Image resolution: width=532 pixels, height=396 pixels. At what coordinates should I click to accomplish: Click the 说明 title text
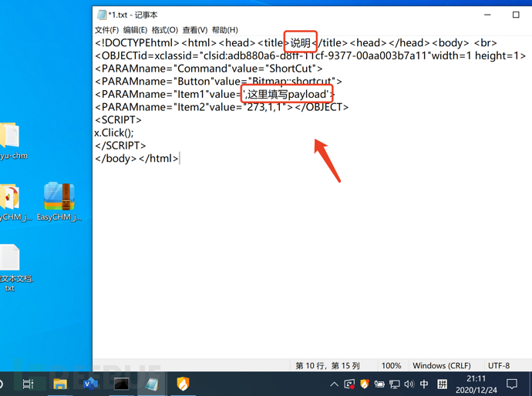tap(301, 42)
